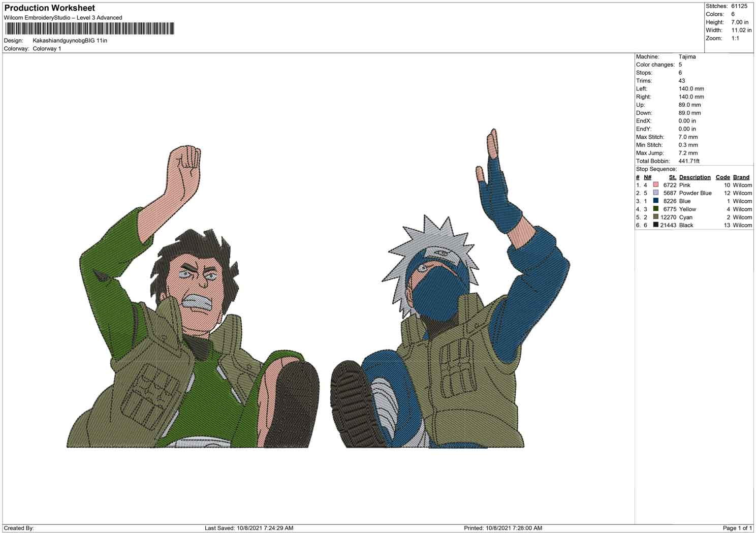The height and width of the screenshot is (533, 756).
Task: Click the "Color changes:" label
Action: click(655, 65)
